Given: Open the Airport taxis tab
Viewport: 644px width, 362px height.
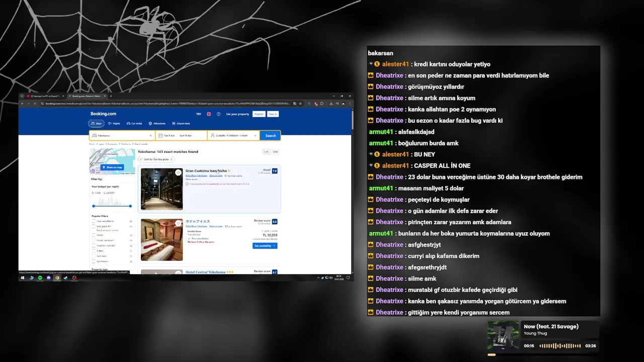Looking at the screenshot, I should [181, 123].
